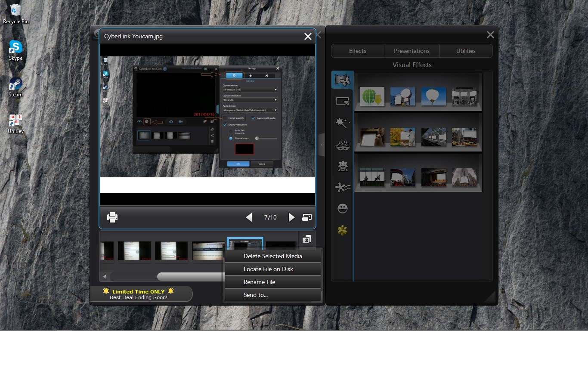Click the Visual Effects heading
Image resolution: width=588 pixels, height=374 pixels.
click(x=412, y=65)
